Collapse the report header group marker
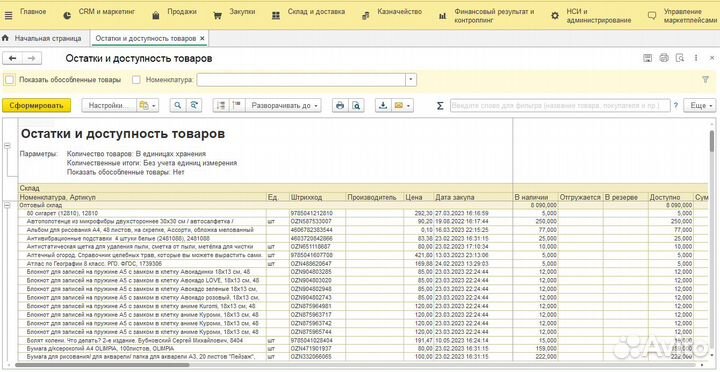720x372 pixels. click(7, 146)
